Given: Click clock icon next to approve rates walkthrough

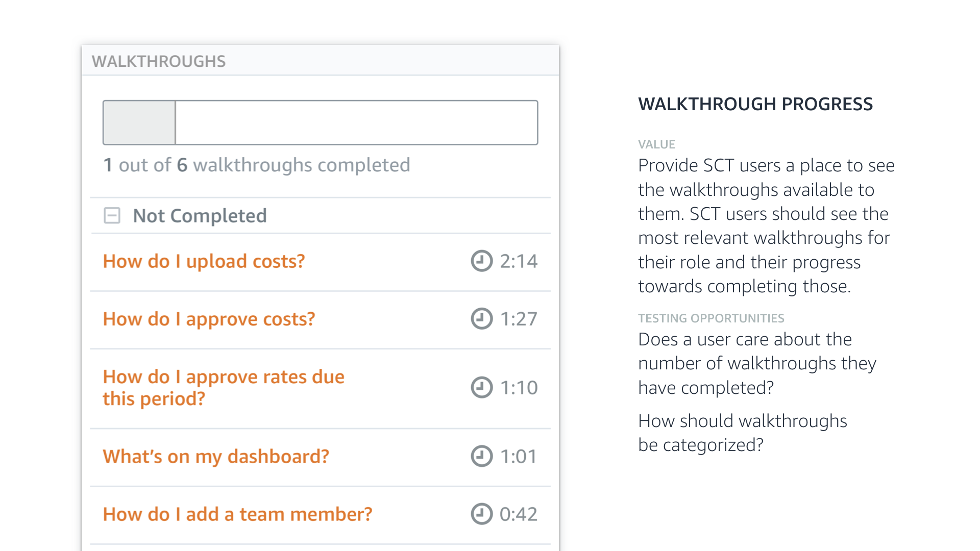Looking at the screenshot, I should (x=481, y=387).
